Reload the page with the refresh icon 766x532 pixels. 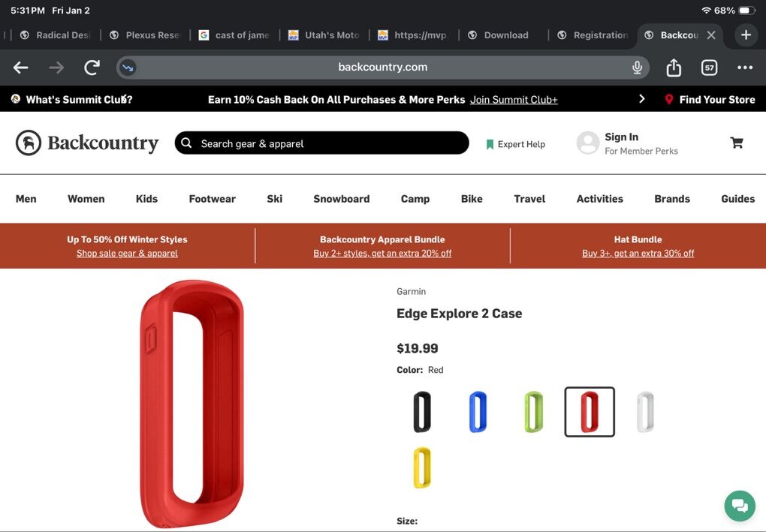click(92, 68)
